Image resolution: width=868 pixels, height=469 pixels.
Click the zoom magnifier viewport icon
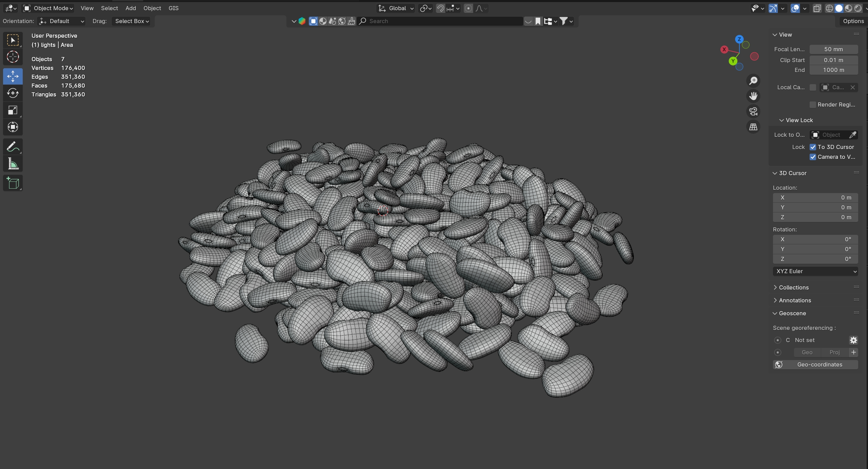pos(753,81)
